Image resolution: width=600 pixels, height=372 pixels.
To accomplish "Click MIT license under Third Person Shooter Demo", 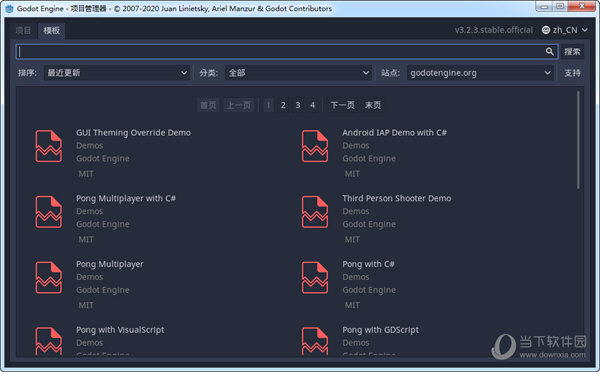I will tap(352, 240).
